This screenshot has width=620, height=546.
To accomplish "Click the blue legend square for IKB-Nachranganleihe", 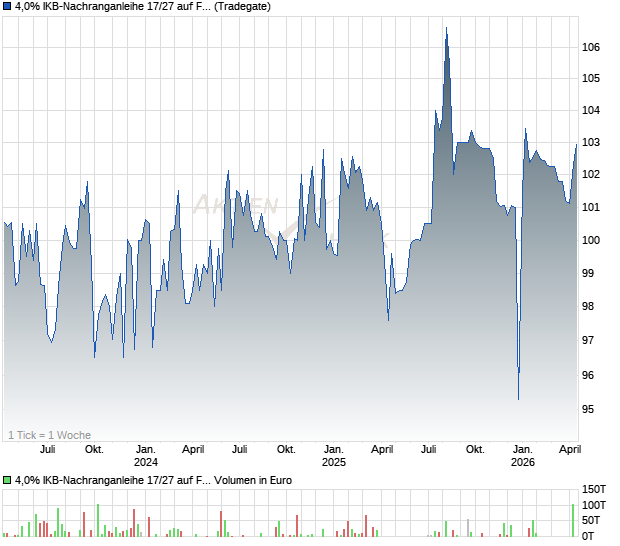I will 7,6.
